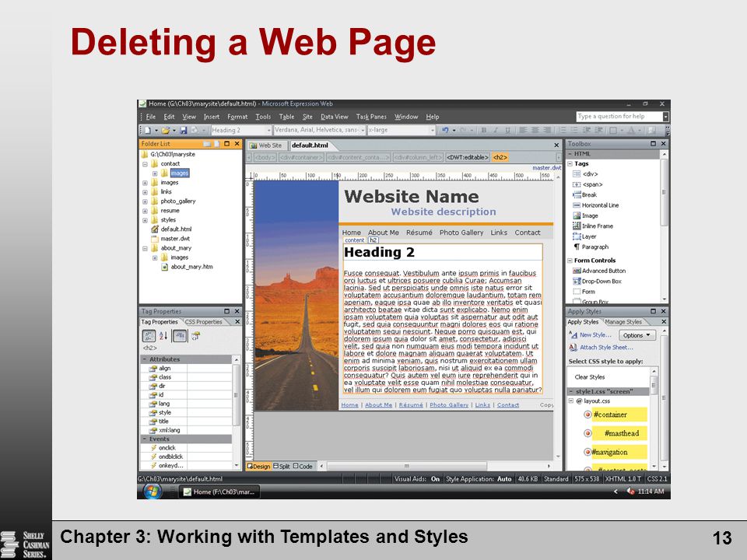Select Inline Frame in the Toolbox

tap(593, 226)
